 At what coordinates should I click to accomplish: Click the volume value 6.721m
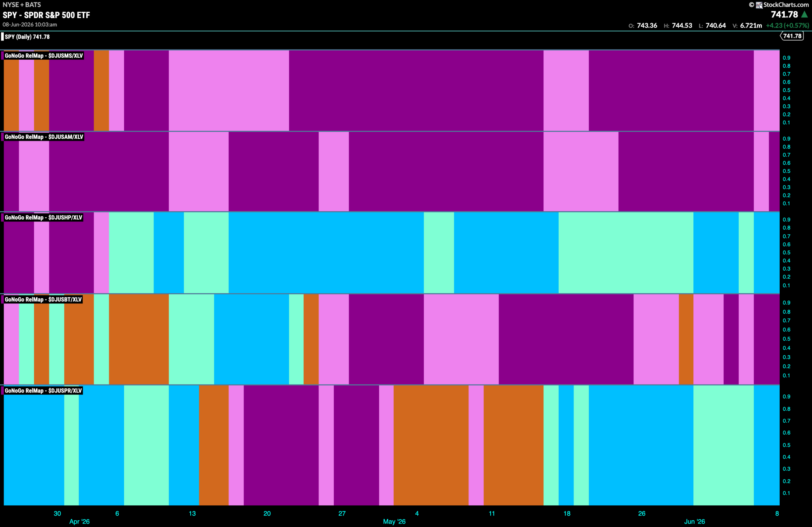(751, 26)
